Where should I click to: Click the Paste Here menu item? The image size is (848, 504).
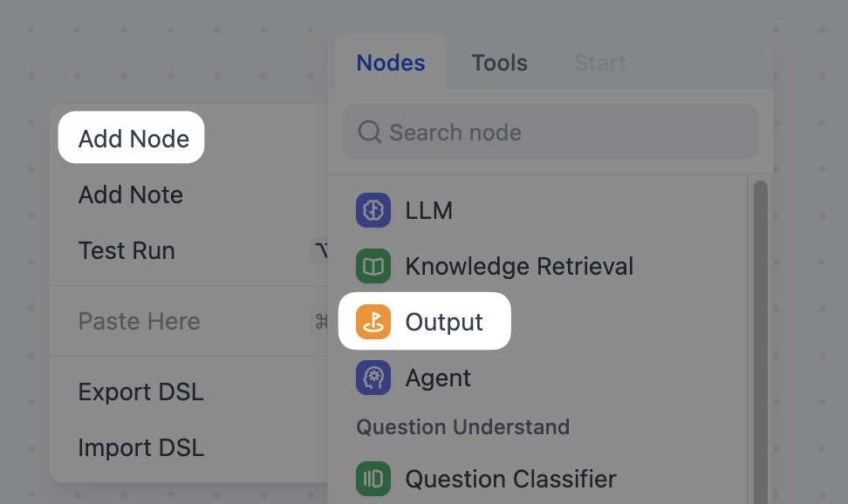coord(140,321)
